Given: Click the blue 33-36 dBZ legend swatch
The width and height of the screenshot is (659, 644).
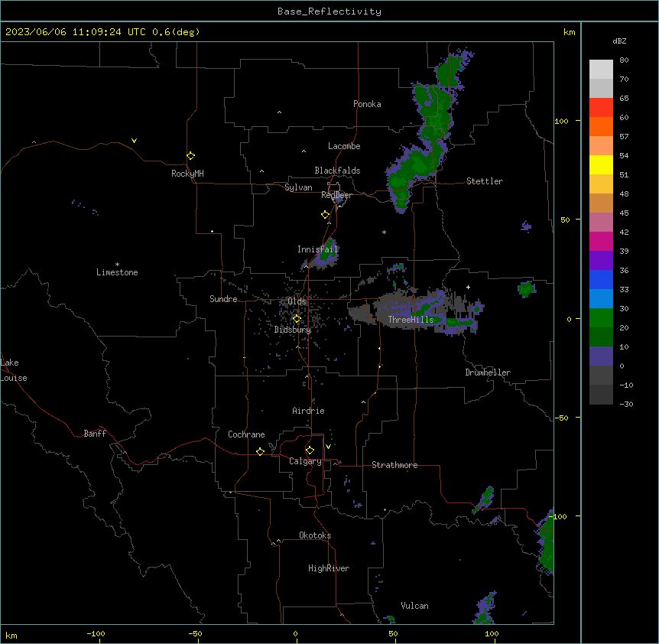Looking at the screenshot, I should 601,279.
